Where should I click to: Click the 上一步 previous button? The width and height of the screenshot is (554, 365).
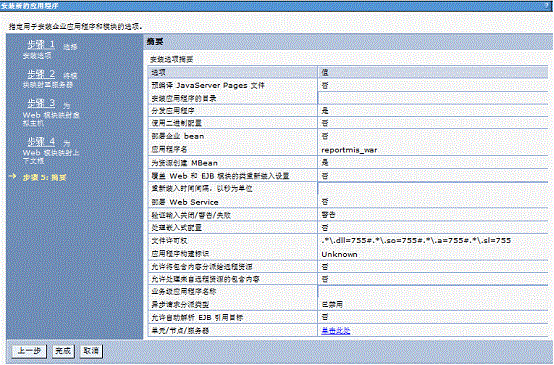click(x=29, y=351)
